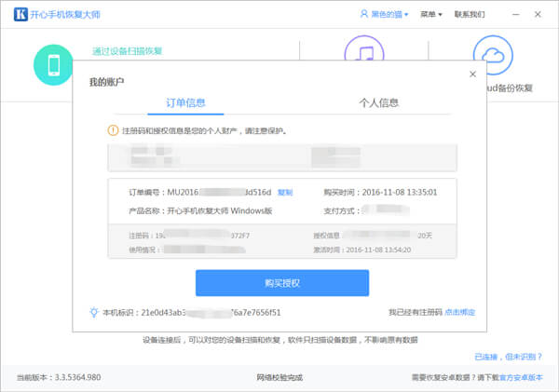This screenshot has width=559, height=392.
Task: Click the 本机标识 machine ID text
Action: point(192,313)
